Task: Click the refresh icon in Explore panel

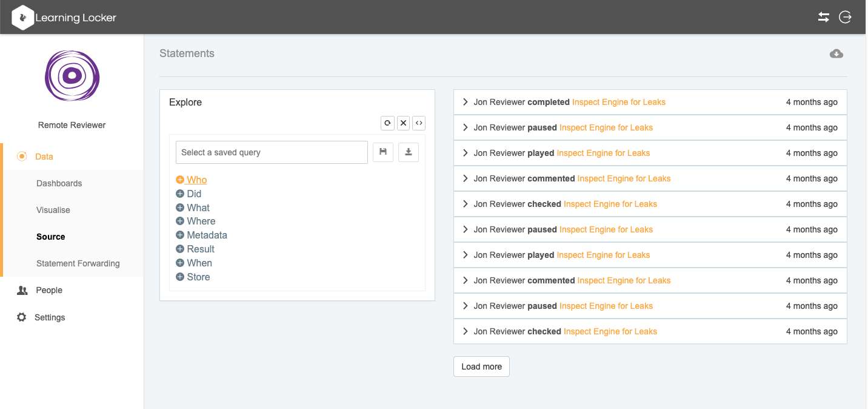Action: pyautogui.click(x=387, y=123)
